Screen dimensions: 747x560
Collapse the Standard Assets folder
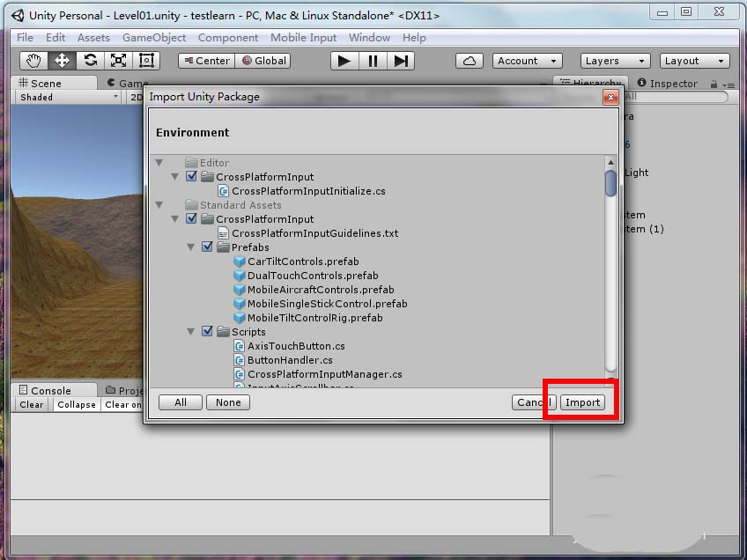159,205
